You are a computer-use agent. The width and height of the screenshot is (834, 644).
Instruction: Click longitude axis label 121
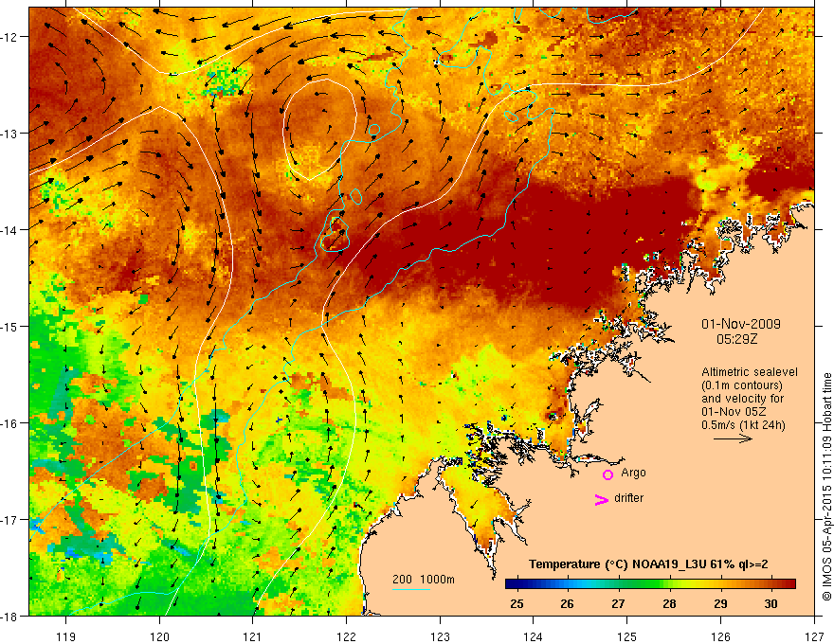(253, 636)
